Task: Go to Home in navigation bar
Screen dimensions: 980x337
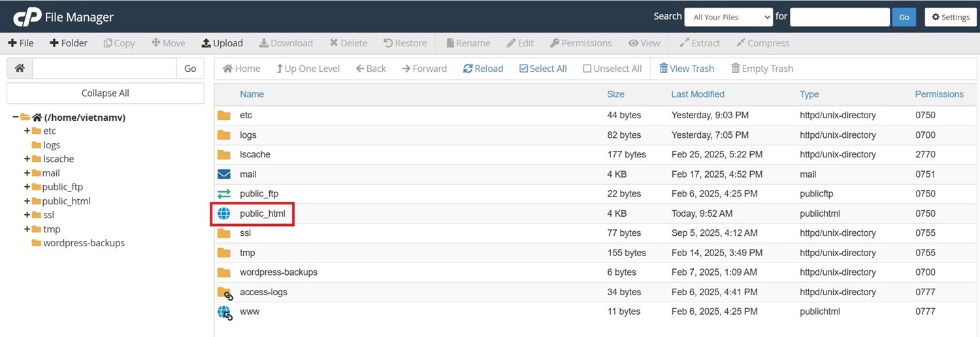Action: pyautogui.click(x=241, y=69)
